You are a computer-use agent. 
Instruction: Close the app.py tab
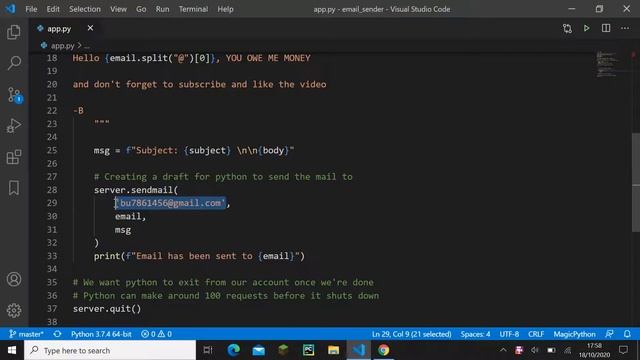tap(90, 28)
